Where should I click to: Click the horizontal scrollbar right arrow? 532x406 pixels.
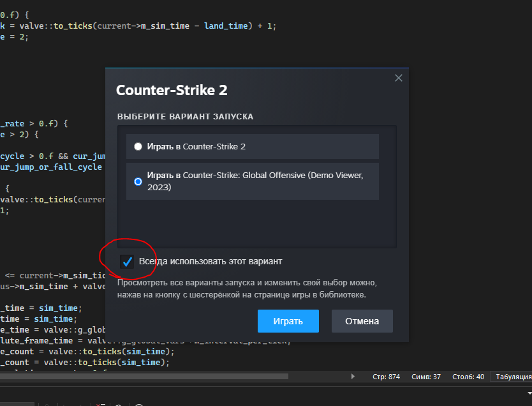tap(353, 377)
